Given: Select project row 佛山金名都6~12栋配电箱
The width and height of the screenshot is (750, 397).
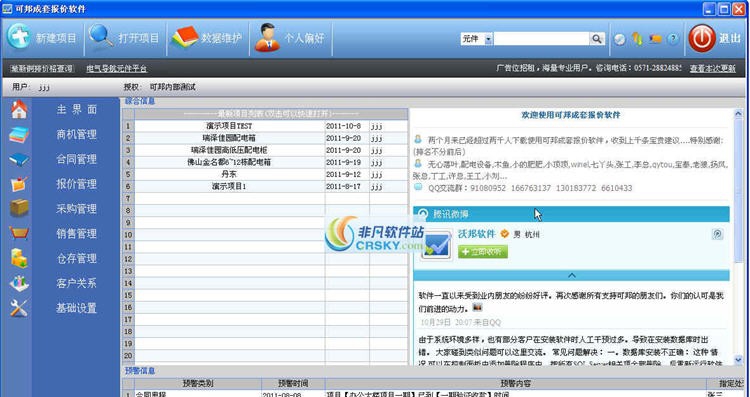Looking at the screenshot, I should click(229, 162).
